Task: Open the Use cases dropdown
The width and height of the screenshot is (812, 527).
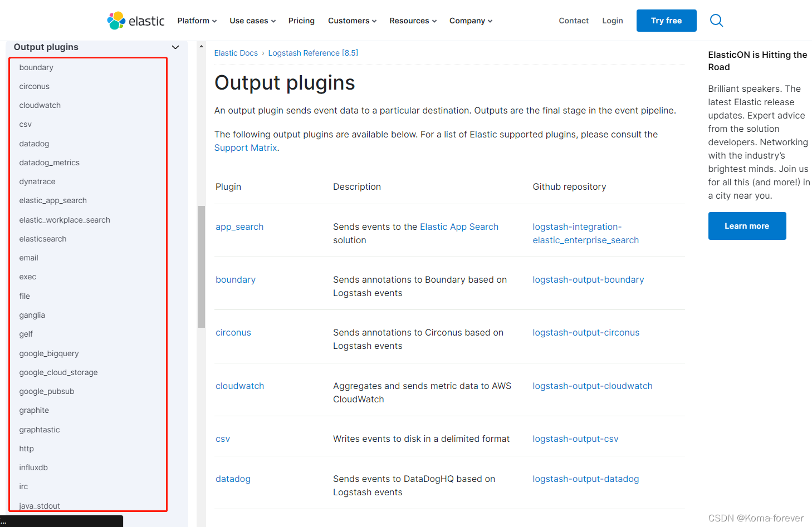Action: click(x=252, y=21)
